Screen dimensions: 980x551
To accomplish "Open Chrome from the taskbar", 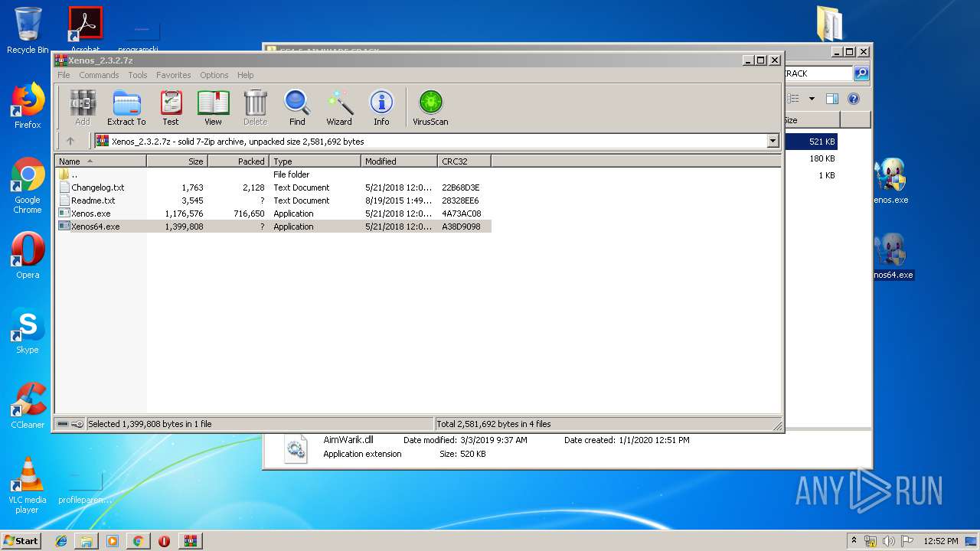I will click(138, 541).
